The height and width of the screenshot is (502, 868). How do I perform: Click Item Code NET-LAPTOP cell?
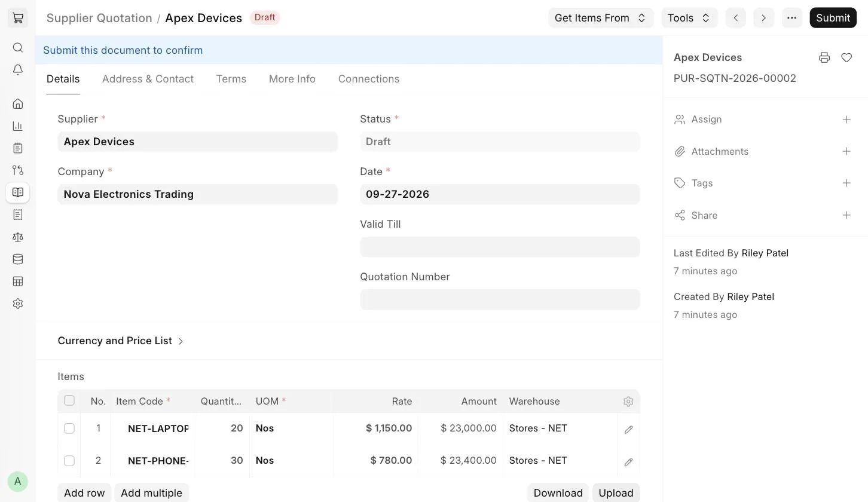coord(152,428)
